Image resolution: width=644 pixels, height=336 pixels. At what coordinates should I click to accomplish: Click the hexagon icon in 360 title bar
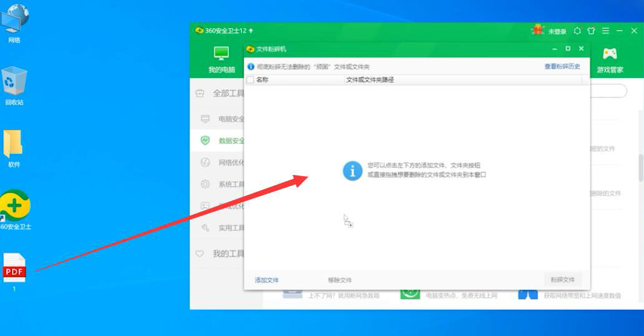coord(577,31)
